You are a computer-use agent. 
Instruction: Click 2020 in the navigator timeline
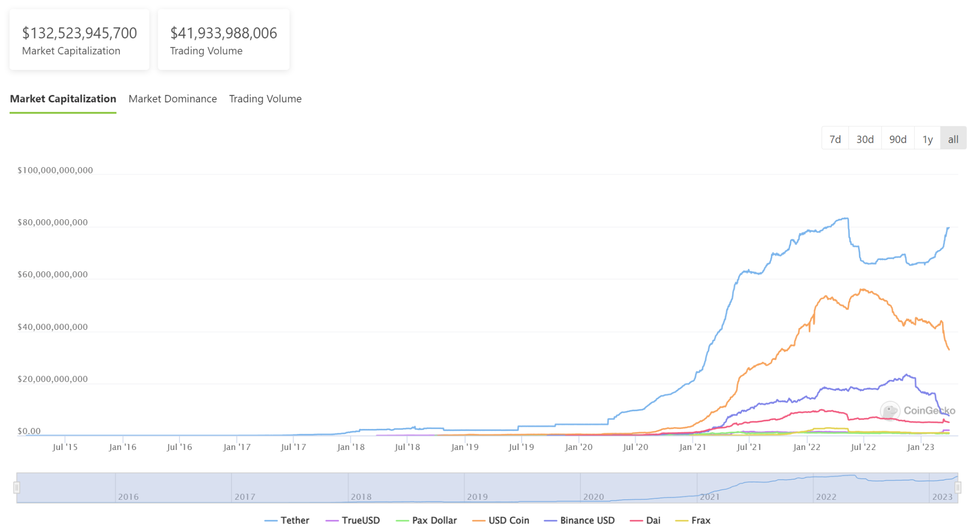tap(593, 496)
